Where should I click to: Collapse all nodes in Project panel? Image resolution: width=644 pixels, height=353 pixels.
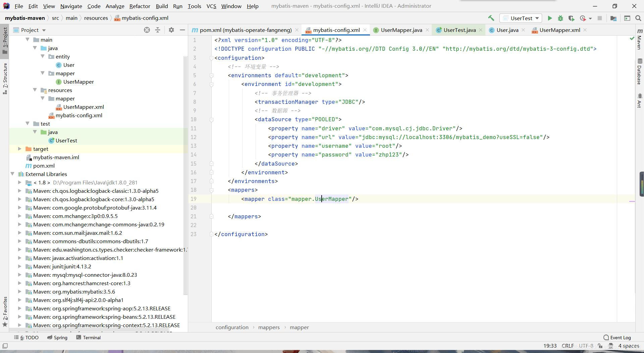[158, 30]
